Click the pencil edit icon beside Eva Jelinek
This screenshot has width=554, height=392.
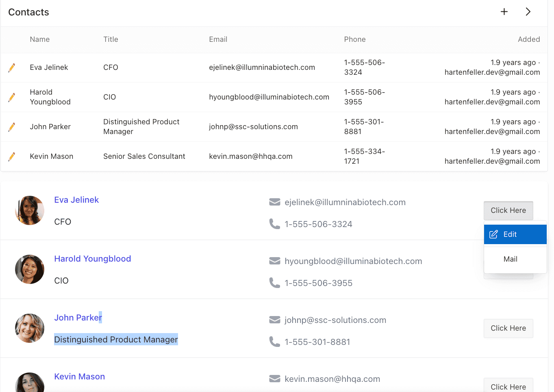click(x=12, y=67)
